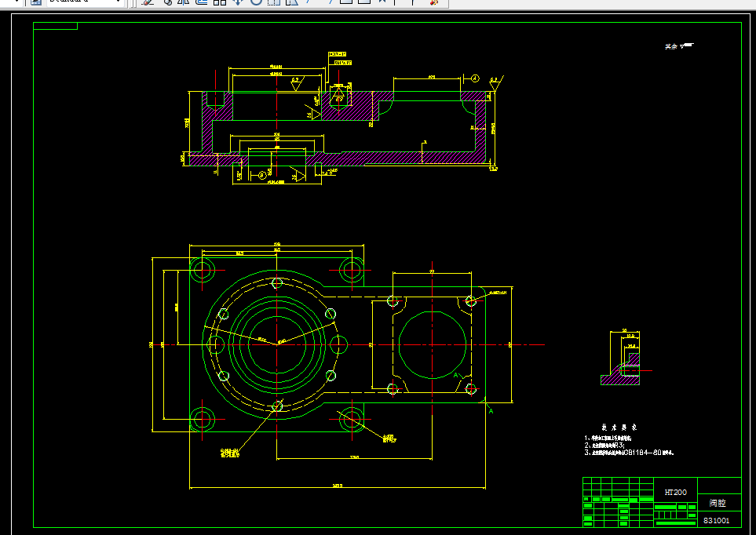
Task: Select the top-right corner mounting hole of square base
Action: [x=352, y=271]
